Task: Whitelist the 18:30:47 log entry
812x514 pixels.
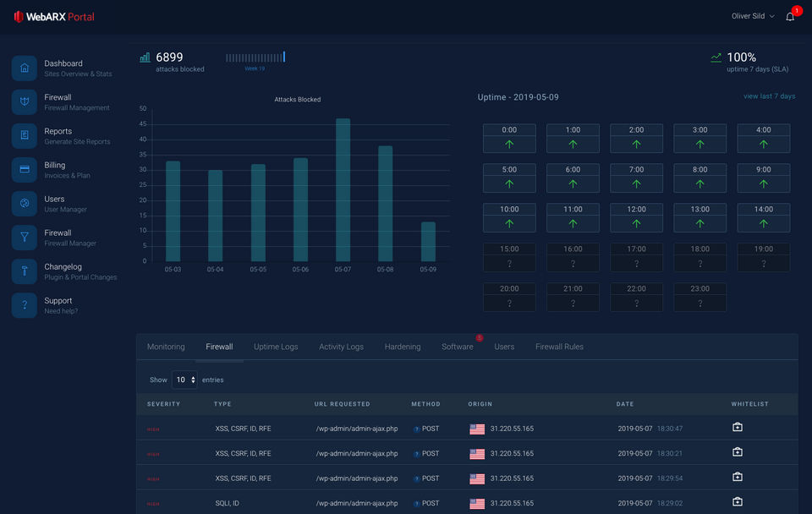Action: point(738,427)
